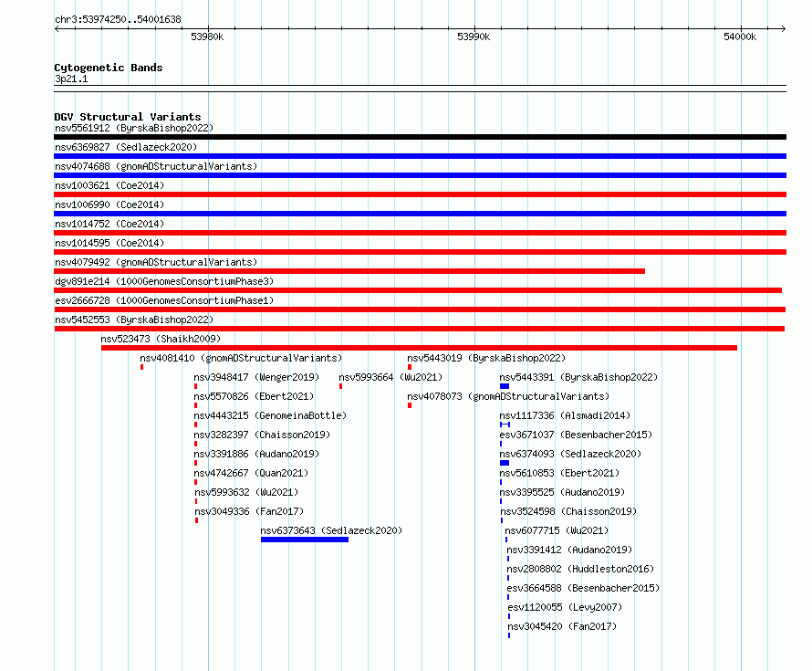The height and width of the screenshot is (671, 812).
Task: Select the black nsv5561912 variant bar
Action: tap(420, 137)
